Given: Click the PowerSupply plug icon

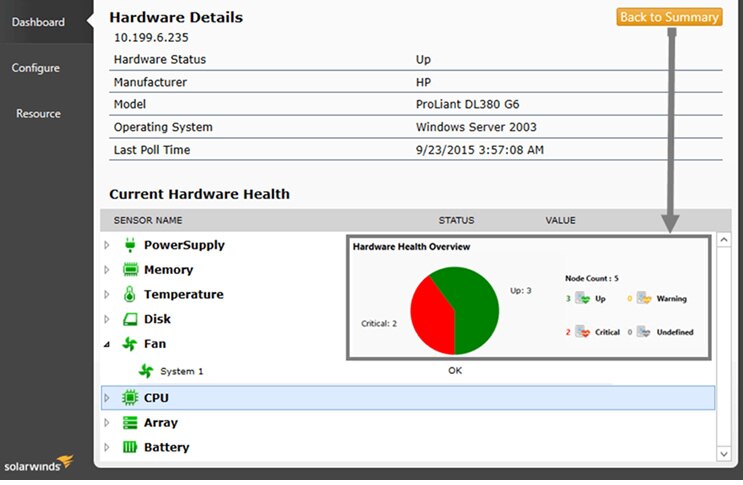Looking at the screenshot, I should pyautogui.click(x=130, y=245).
